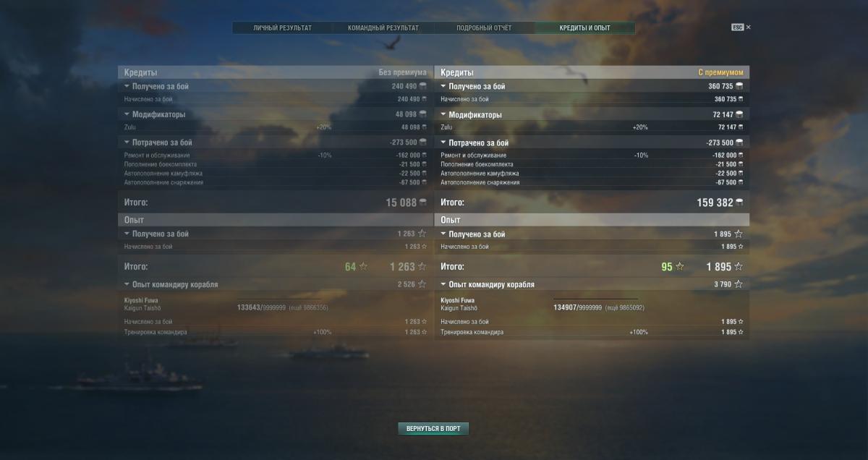The width and height of the screenshot is (868, 460).
Task: Click the star icon next to 95 free XP
Action: [x=679, y=267]
